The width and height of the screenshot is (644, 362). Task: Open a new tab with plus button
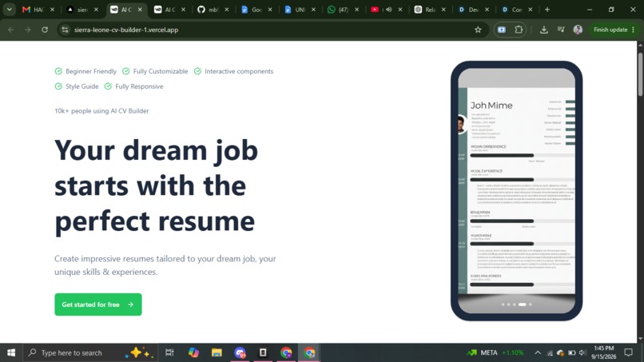click(x=547, y=10)
